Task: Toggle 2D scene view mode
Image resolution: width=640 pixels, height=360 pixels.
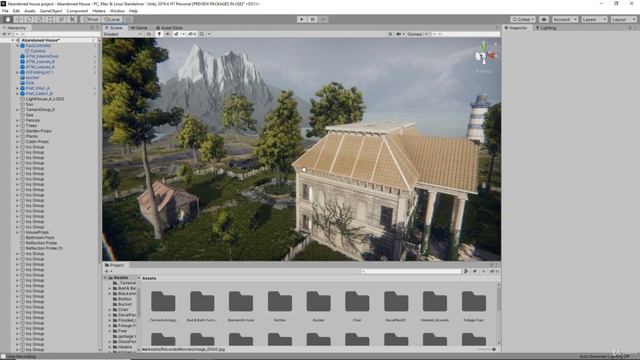Action: (149, 34)
